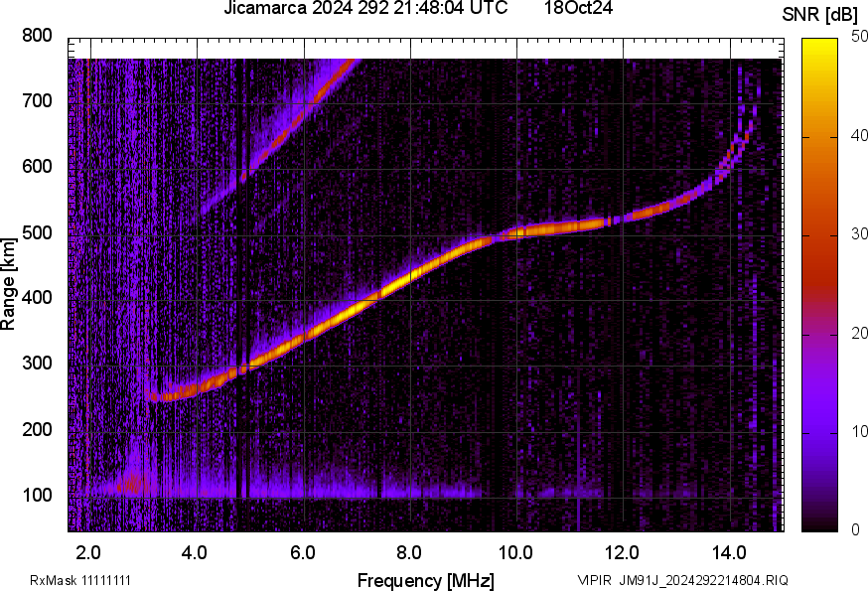868x591 pixels.
Task: Click the colorbar tick label '30'
Action: click(x=859, y=234)
